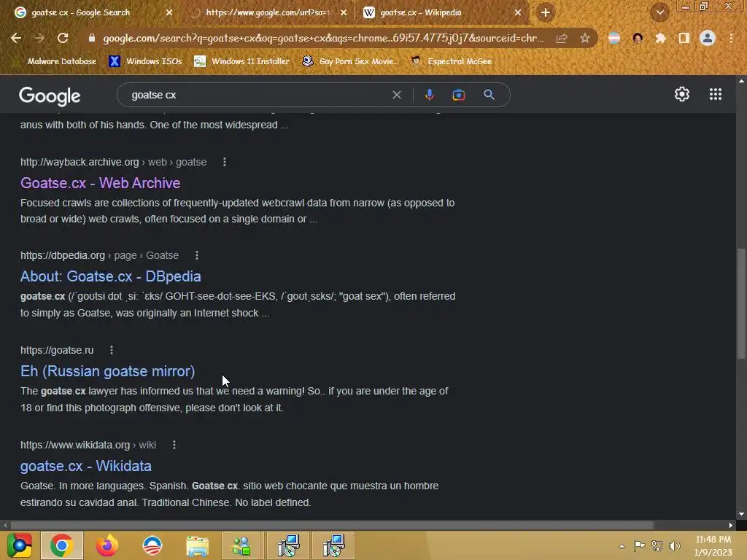Click the address bar URL

(323, 38)
